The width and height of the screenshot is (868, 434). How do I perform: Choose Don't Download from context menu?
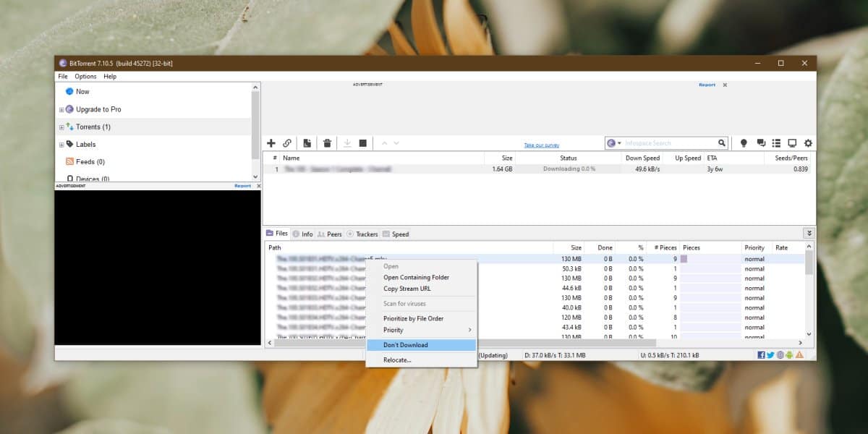(x=421, y=345)
